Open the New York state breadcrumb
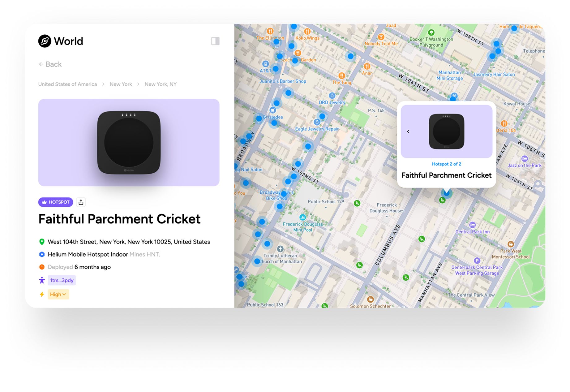The width and height of the screenshot is (570, 392). point(121,84)
